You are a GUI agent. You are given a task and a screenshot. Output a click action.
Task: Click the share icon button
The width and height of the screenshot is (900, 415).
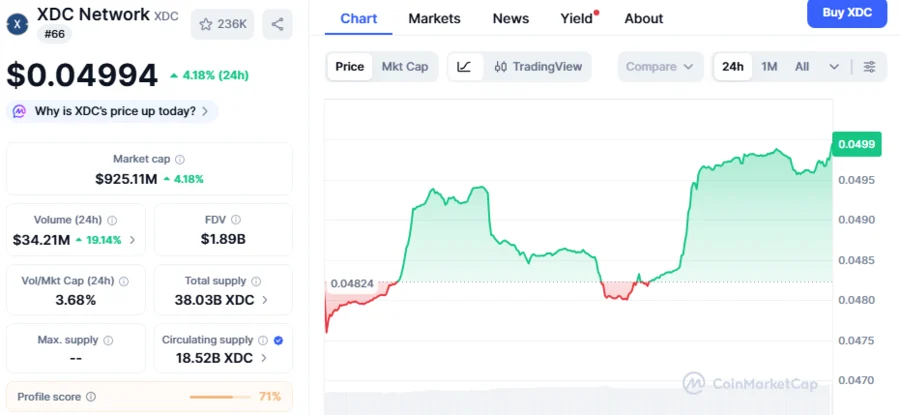(277, 24)
